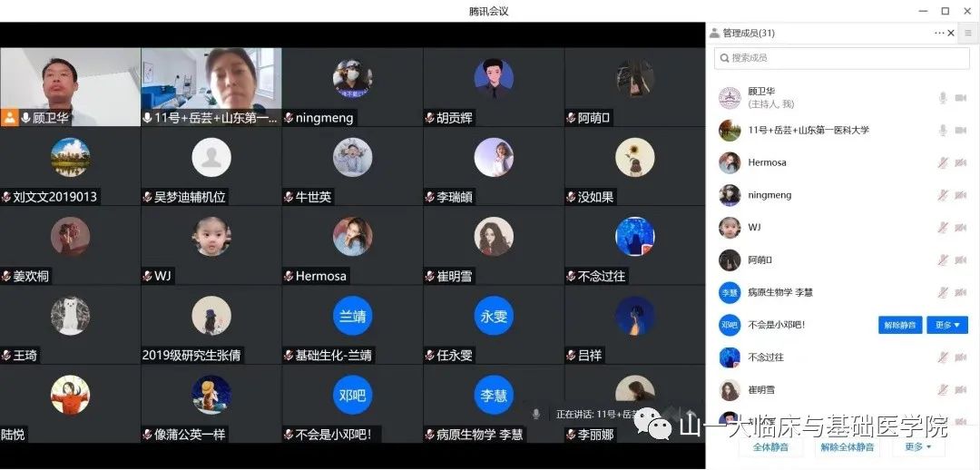The image size is (980, 470).
Task: Click the 解除全体静音 unmute-all button
Action: (847, 447)
